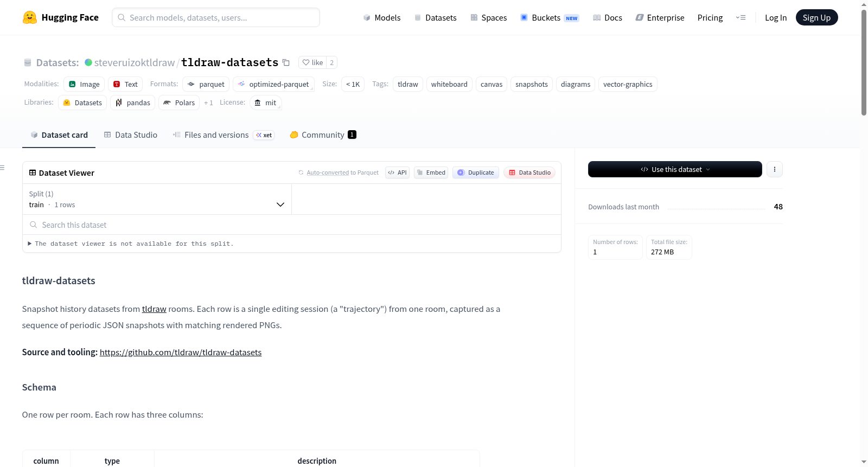Screen dimensions: 868x467
Task: Click the Data Studio button in viewer
Action: click(529, 172)
